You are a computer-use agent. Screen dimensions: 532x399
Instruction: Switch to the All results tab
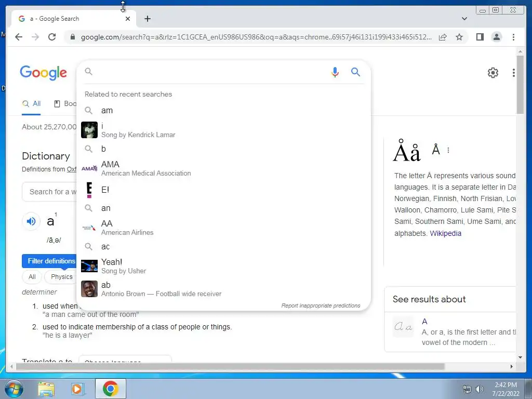[x=31, y=104]
